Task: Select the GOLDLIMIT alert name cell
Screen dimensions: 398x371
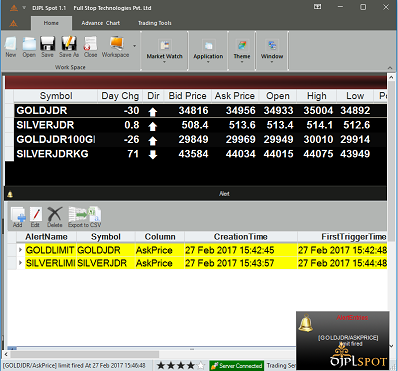Action: (x=50, y=250)
